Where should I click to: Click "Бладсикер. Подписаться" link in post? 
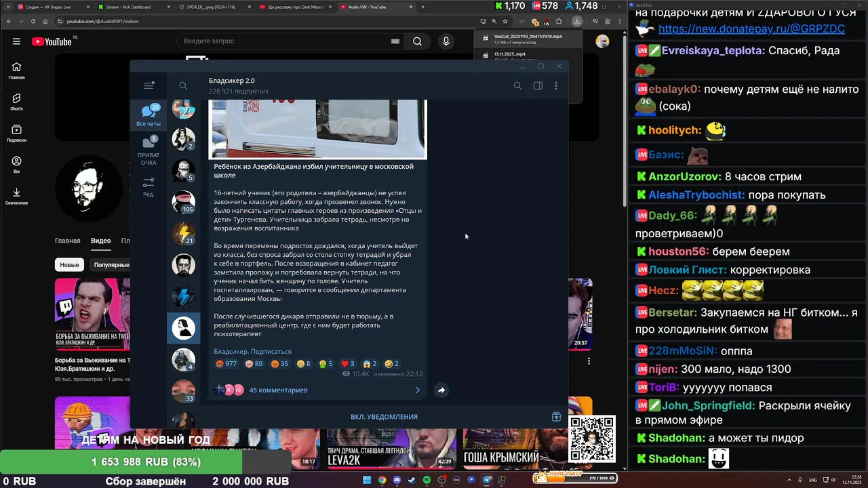252,352
